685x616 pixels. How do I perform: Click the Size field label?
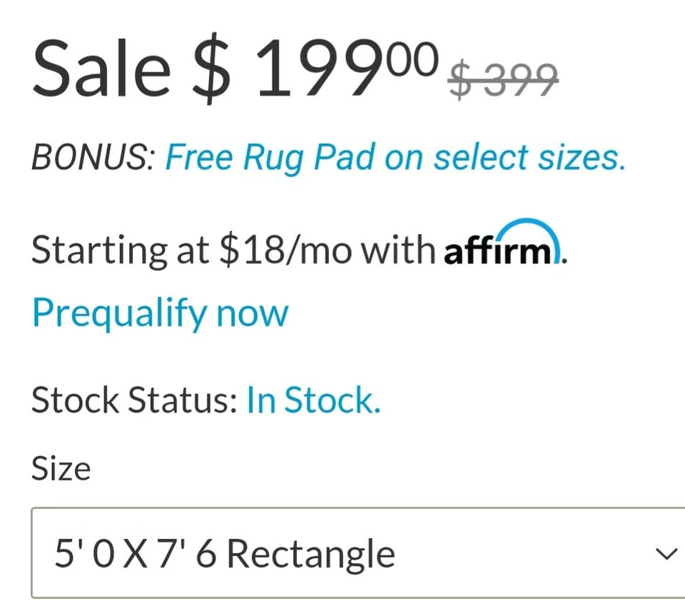tap(61, 469)
